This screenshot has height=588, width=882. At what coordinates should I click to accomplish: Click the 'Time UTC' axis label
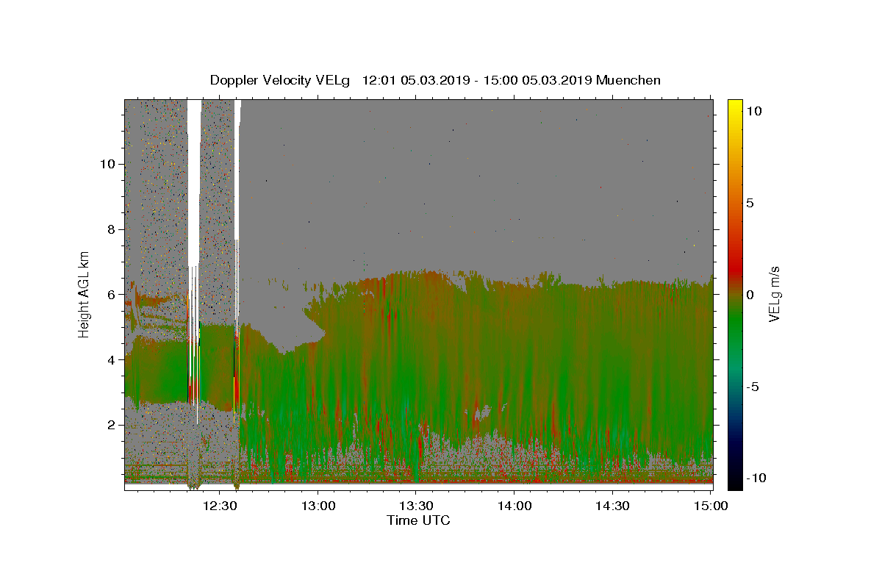(418, 520)
